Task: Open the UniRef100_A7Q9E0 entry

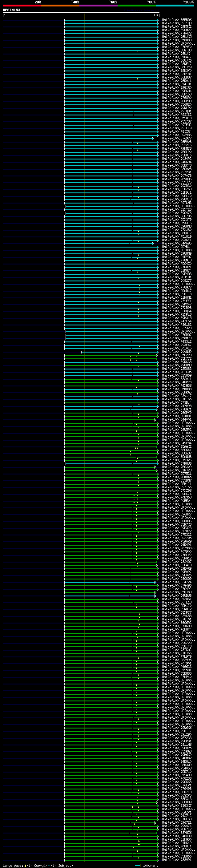Action: [177, 47]
